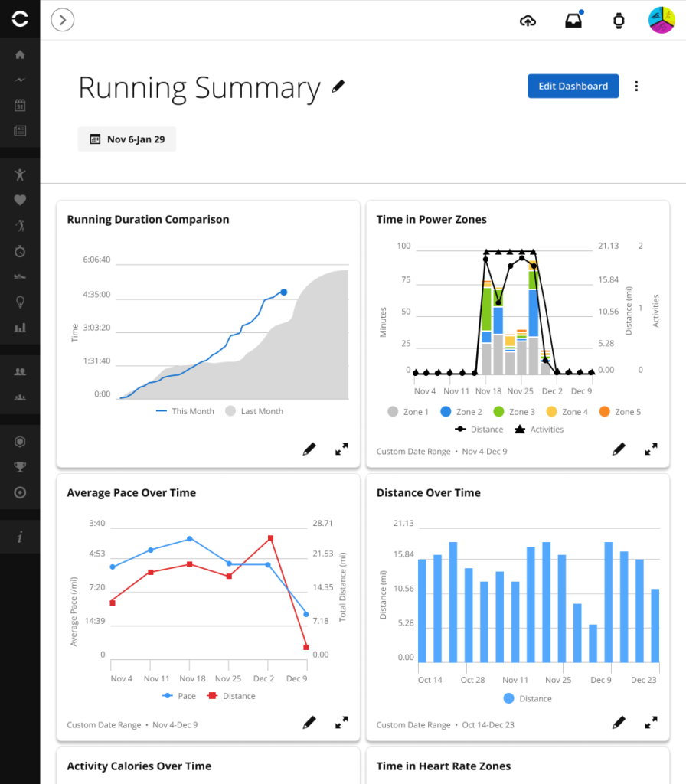Click the bar chart reports icon in sidebar
Image resolution: width=686 pixels, height=784 pixels.
pyautogui.click(x=20, y=328)
